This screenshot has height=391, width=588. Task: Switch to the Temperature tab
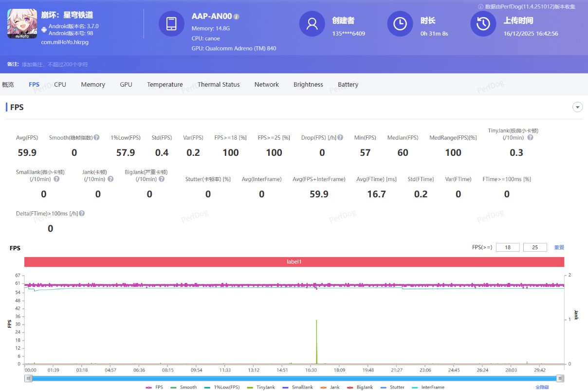click(165, 85)
